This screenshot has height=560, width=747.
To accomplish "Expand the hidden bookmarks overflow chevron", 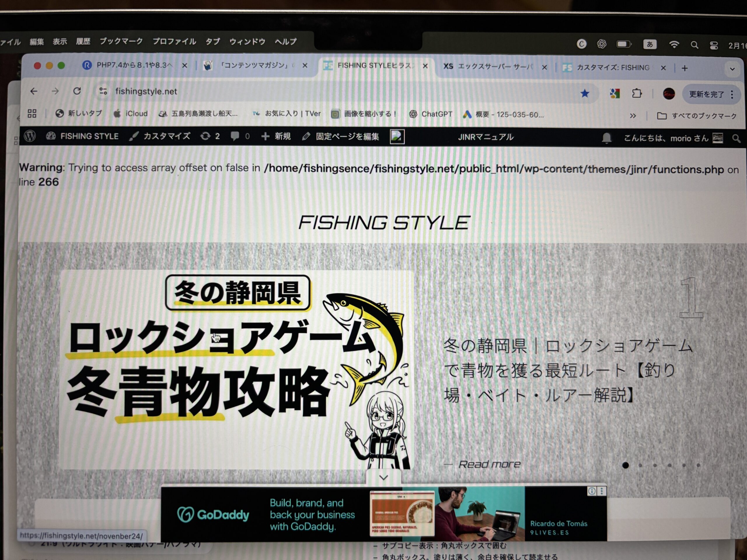I will [x=633, y=116].
